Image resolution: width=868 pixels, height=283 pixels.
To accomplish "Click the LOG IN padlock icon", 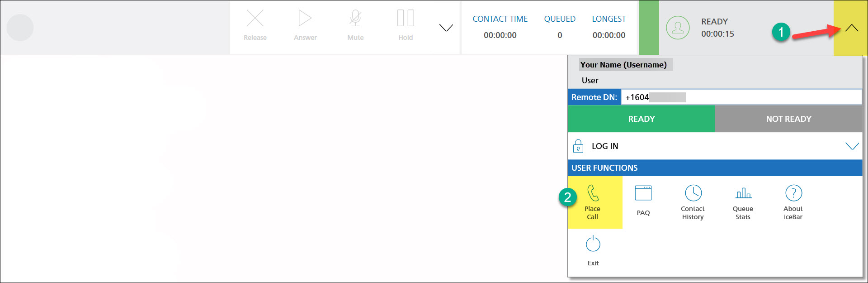I will 578,146.
